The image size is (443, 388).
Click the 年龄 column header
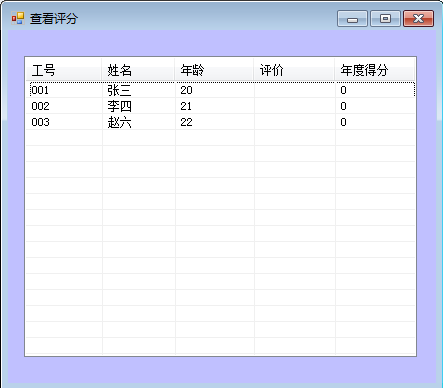click(214, 70)
